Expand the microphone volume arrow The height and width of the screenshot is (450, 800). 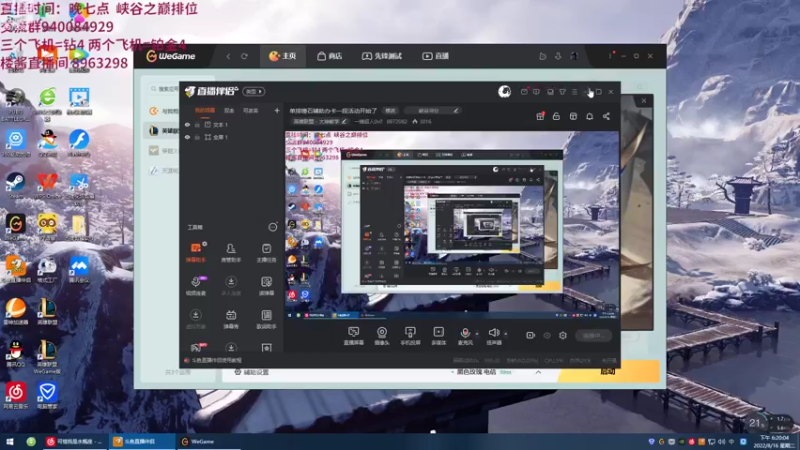(x=477, y=334)
